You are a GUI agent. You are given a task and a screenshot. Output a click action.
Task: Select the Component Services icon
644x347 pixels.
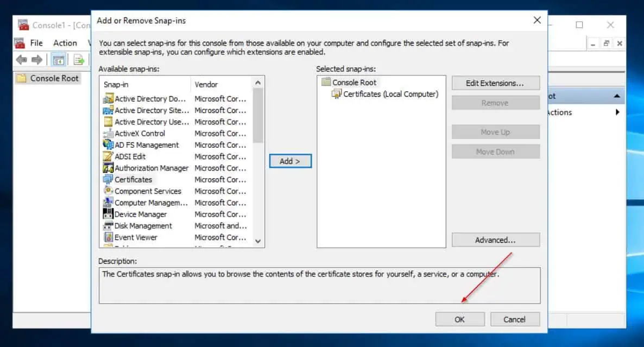(x=108, y=191)
